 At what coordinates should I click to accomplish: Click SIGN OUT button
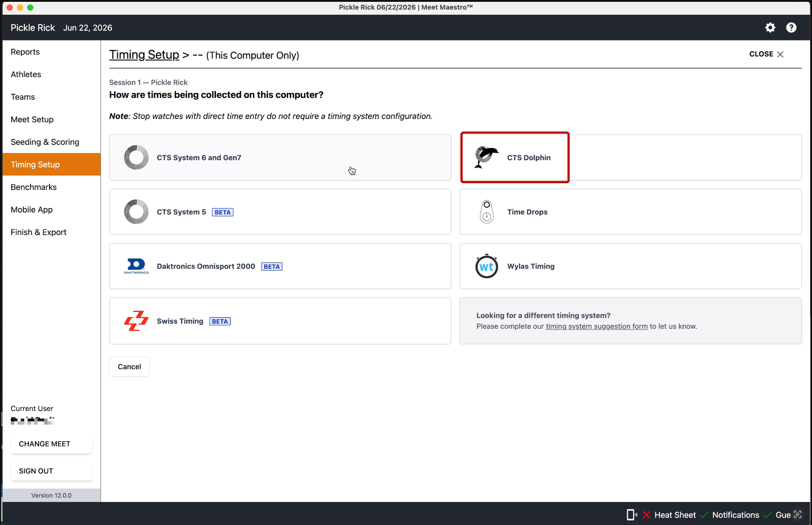click(51, 471)
